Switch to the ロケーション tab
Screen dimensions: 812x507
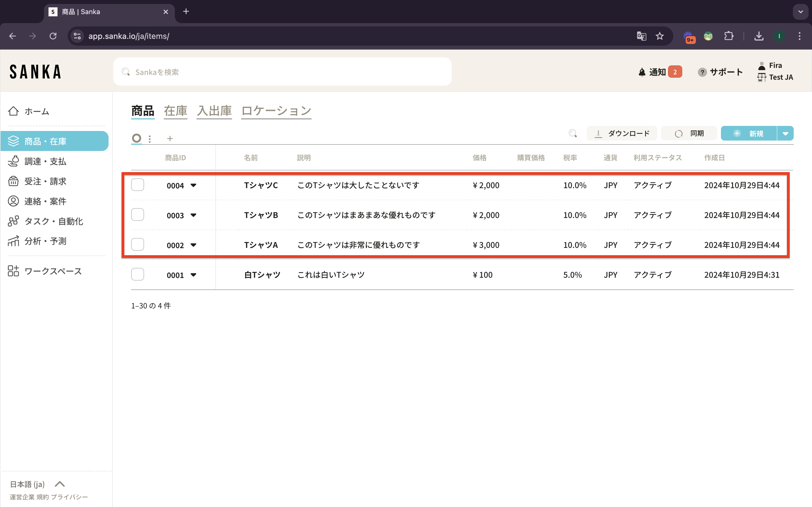[276, 111]
